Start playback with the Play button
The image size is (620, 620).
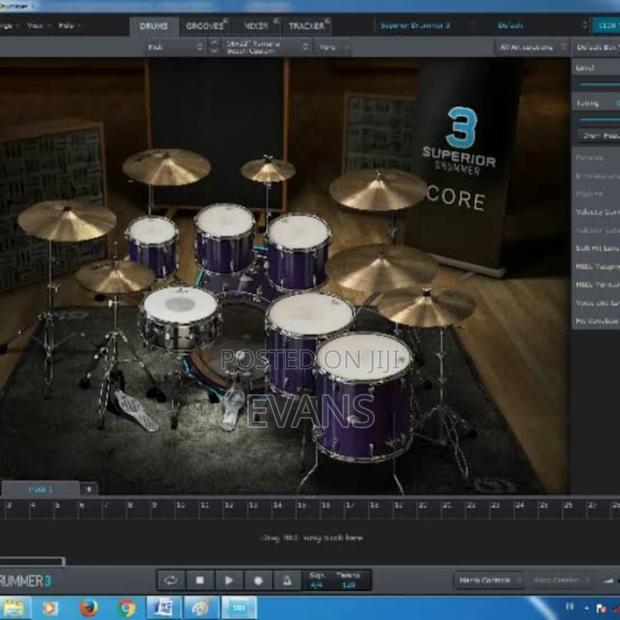(229, 580)
